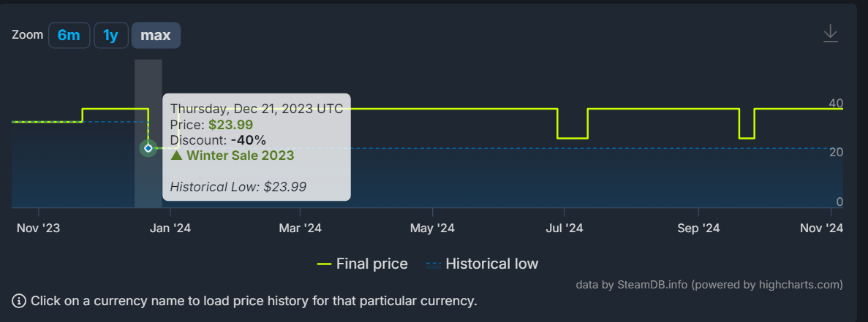Image resolution: width=868 pixels, height=322 pixels.
Task: Open the SteamDB.info highcharts credit link
Action: 709,284
